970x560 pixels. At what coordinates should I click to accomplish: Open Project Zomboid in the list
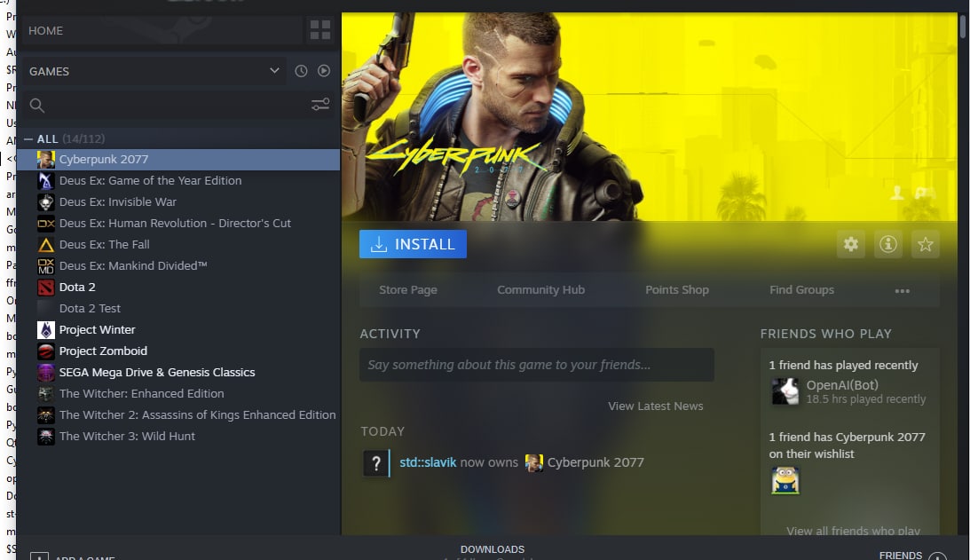coord(178,351)
